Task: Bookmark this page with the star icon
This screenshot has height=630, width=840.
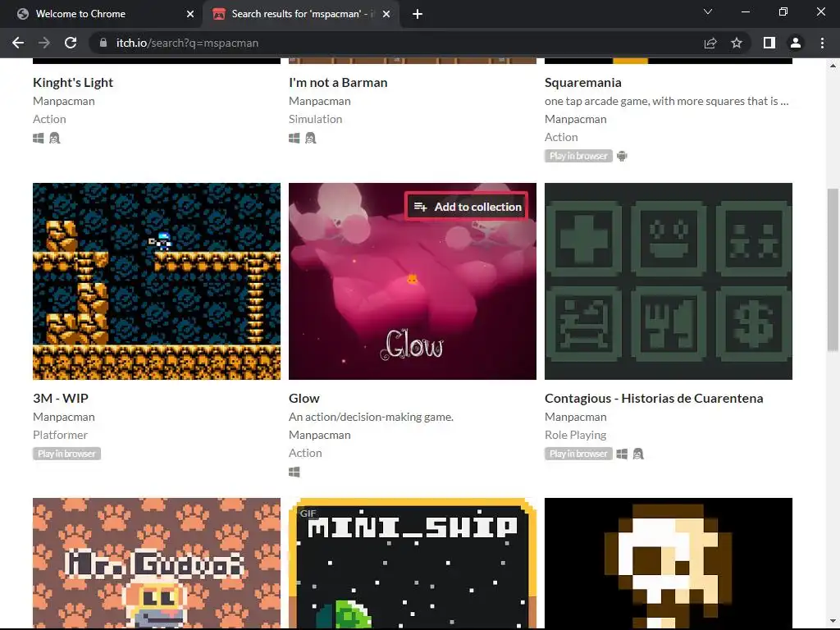Action: (x=737, y=43)
